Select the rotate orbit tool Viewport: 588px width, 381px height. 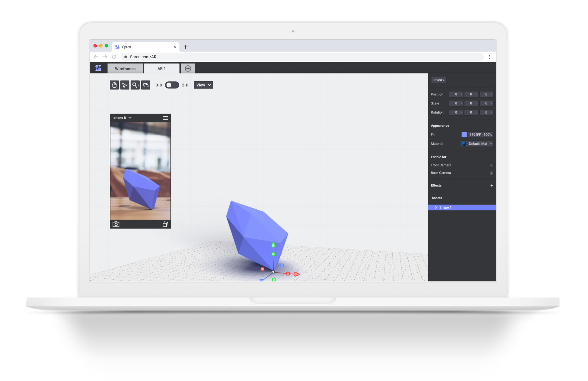(x=146, y=85)
